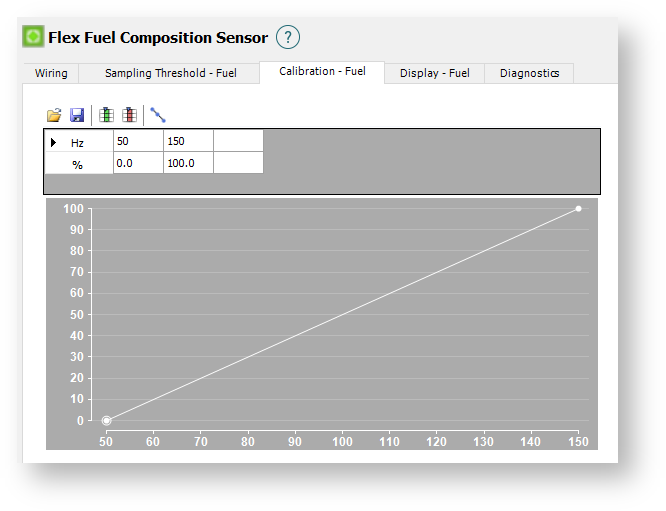Select the Calibration - Fuel tab

coord(322,71)
